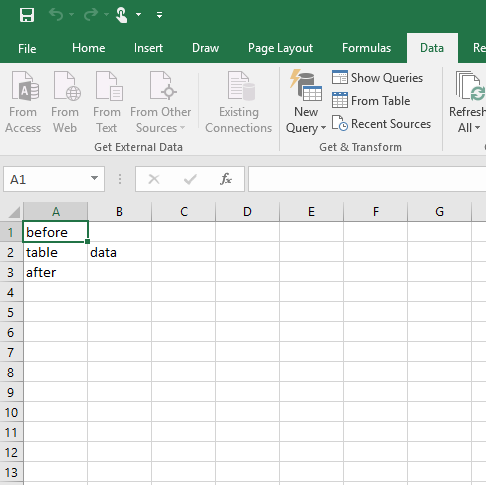The image size is (486, 485).
Task: Open the File menu
Action: pyautogui.click(x=27, y=49)
